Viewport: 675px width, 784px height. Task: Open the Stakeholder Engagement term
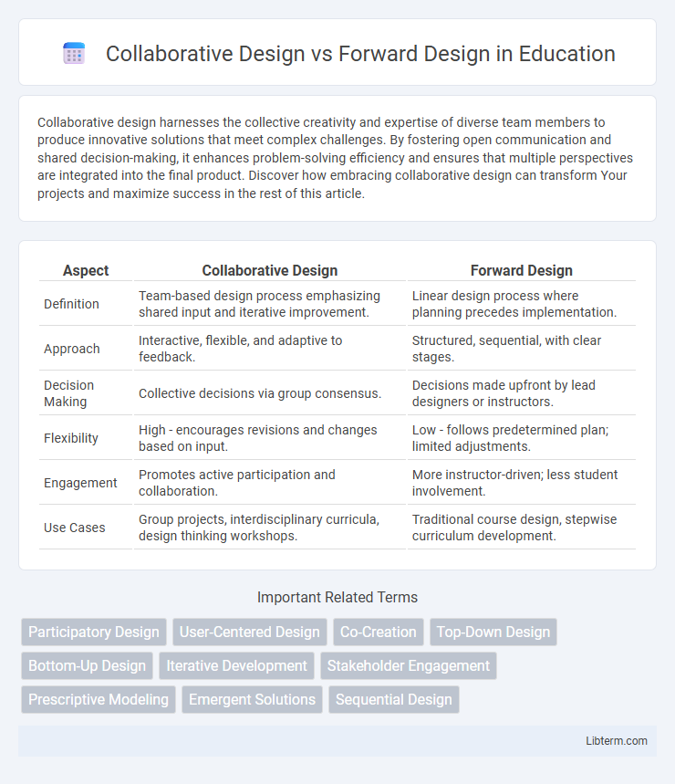point(409,665)
